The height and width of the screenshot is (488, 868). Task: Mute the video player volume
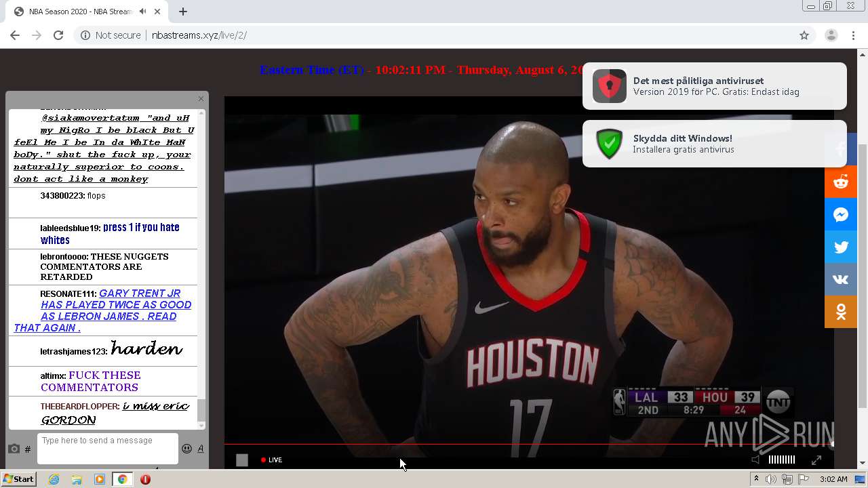(755, 460)
